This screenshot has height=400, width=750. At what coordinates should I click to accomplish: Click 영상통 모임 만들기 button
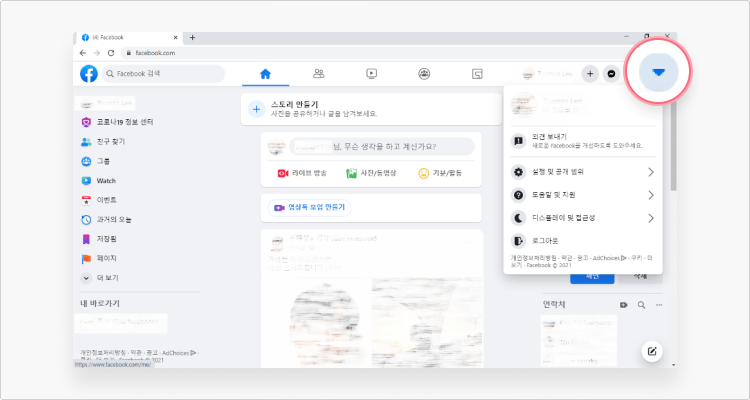pos(309,208)
